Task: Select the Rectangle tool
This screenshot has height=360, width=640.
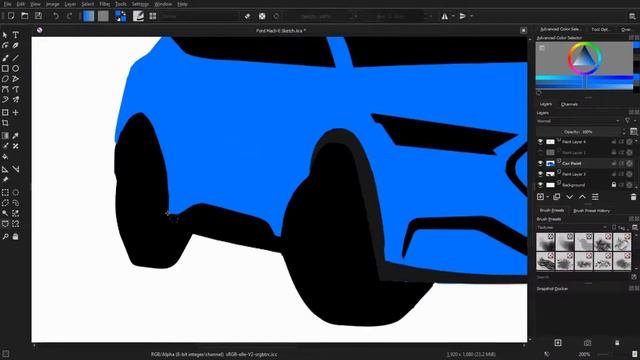Action: click(5, 69)
